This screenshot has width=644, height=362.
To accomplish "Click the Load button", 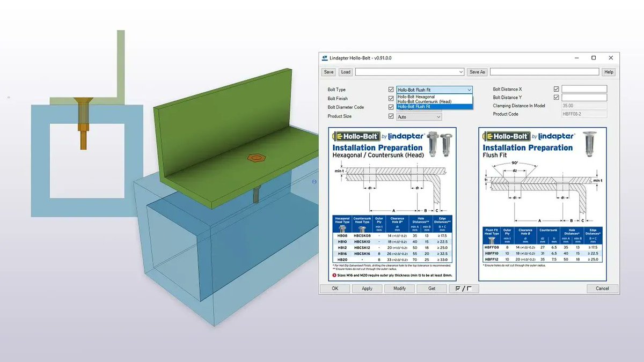I will coord(346,72).
